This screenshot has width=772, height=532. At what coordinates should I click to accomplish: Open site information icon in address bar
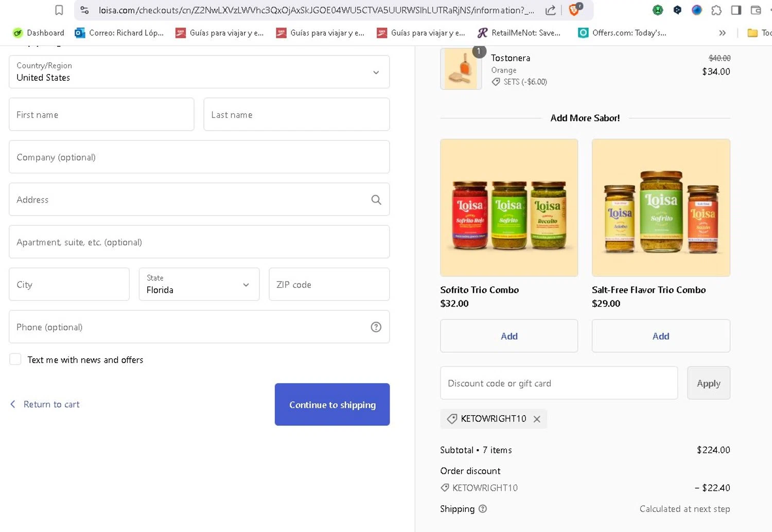[x=85, y=10]
